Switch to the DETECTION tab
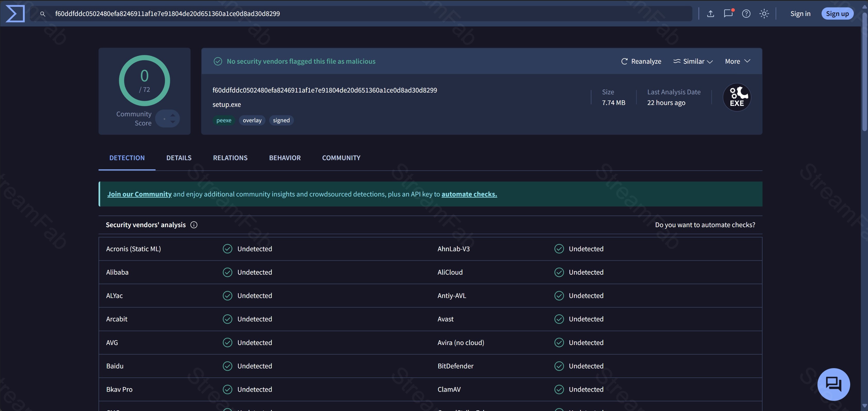 coord(127,158)
